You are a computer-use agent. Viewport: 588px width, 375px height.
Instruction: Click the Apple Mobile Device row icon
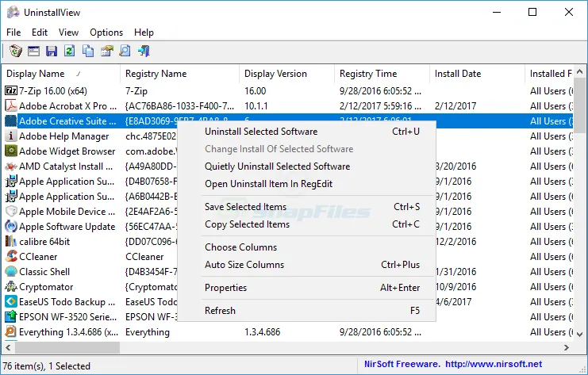(x=11, y=212)
